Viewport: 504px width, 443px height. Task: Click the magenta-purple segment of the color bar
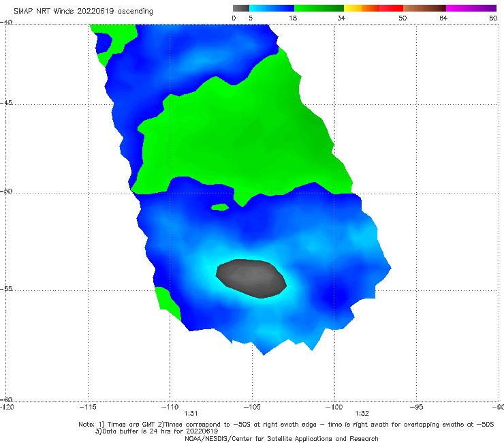[x=471, y=8]
